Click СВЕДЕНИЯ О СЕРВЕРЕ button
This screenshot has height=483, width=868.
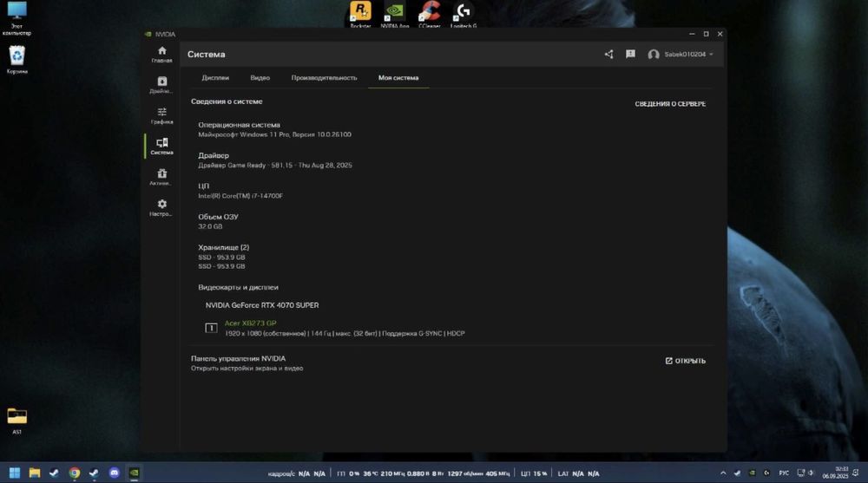pyautogui.click(x=670, y=104)
